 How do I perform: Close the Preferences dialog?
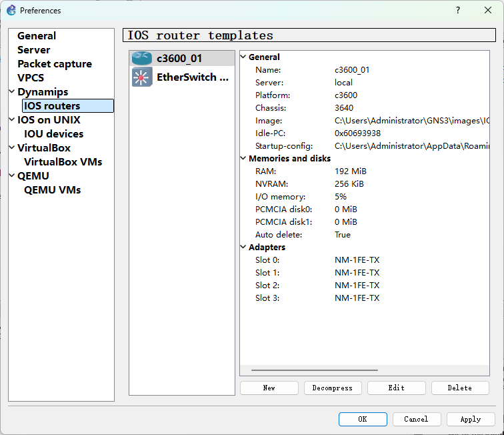[x=488, y=10]
